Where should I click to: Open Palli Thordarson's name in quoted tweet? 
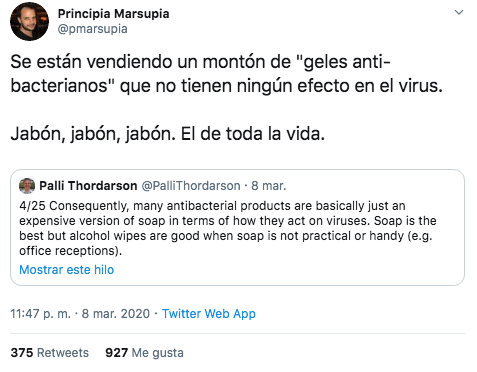(x=88, y=186)
